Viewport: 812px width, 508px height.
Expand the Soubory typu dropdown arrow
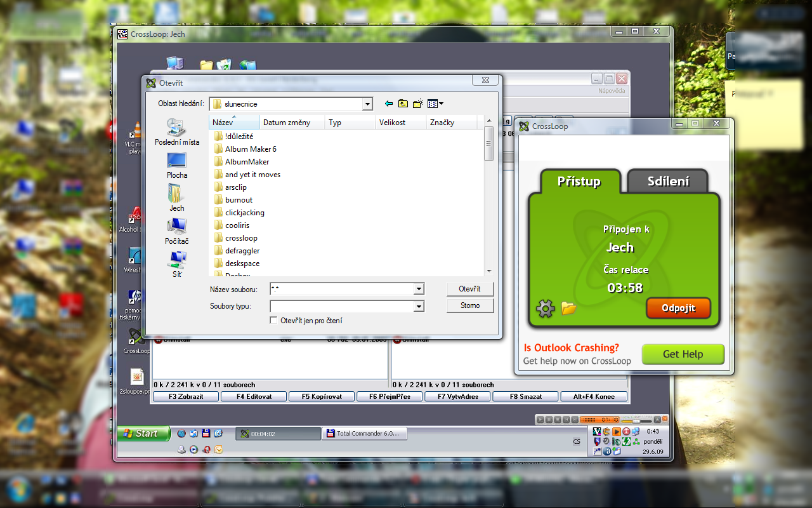(x=418, y=306)
